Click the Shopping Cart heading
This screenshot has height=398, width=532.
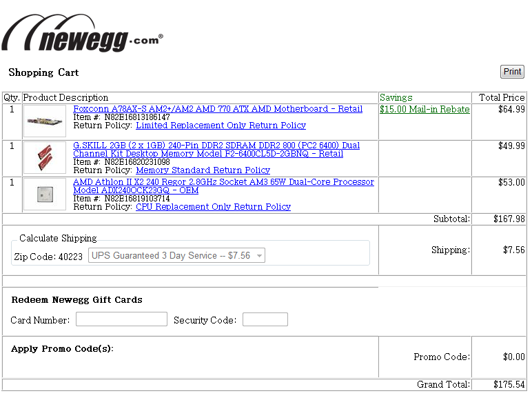[x=43, y=72]
